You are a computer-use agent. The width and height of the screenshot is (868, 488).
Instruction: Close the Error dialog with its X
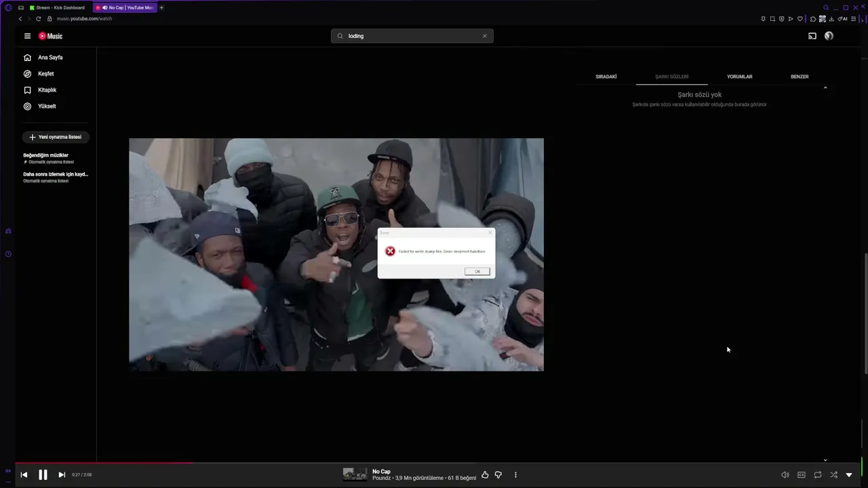pyautogui.click(x=490, y=232)
